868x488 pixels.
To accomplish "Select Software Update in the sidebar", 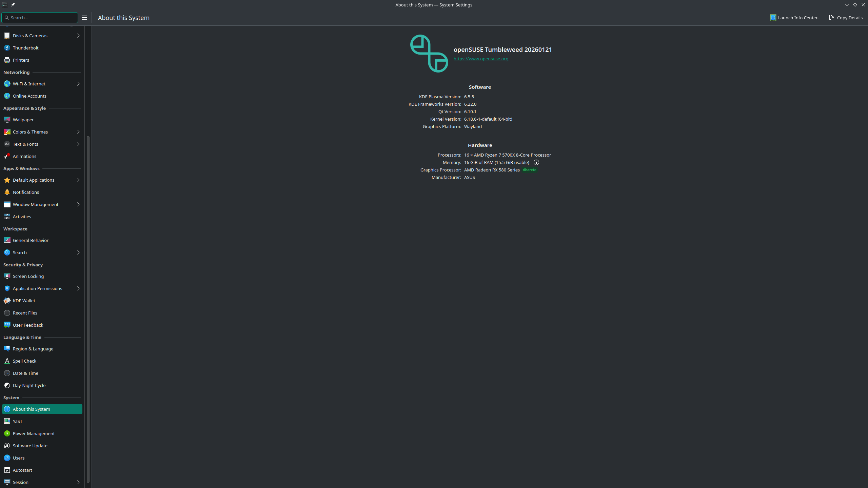I will pyautogui.click(x=30, y=446).
